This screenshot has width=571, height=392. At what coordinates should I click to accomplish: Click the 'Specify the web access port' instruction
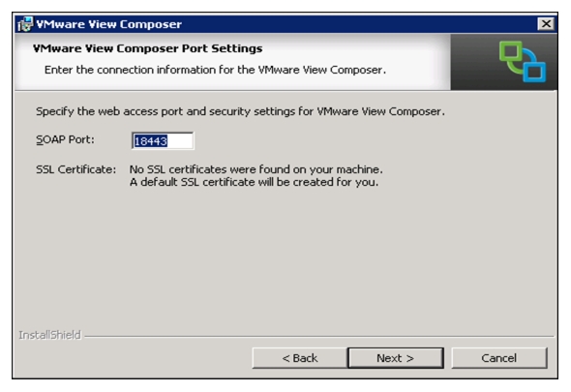click(240, 111)
